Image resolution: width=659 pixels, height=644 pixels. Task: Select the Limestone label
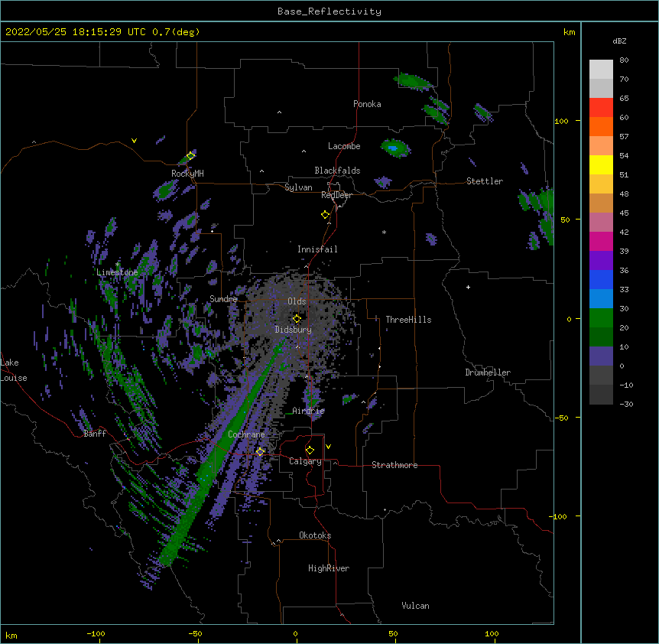point(117,272)
